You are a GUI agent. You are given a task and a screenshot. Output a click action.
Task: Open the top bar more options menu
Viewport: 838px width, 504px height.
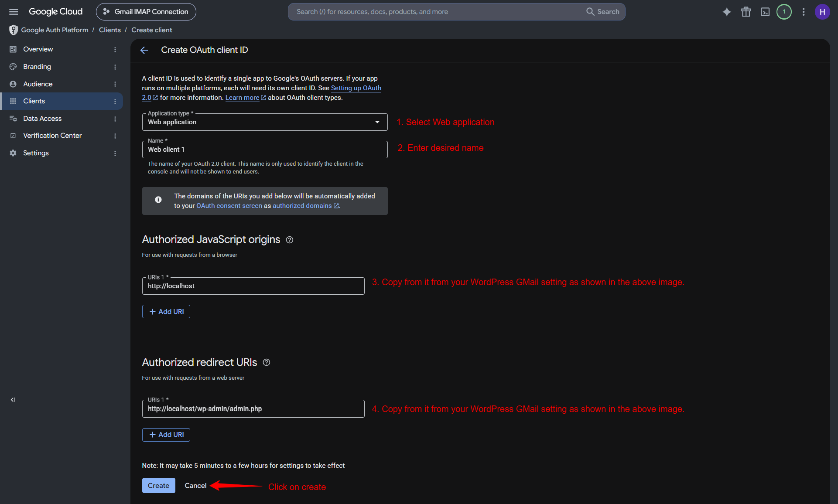[x=804, y=12]
